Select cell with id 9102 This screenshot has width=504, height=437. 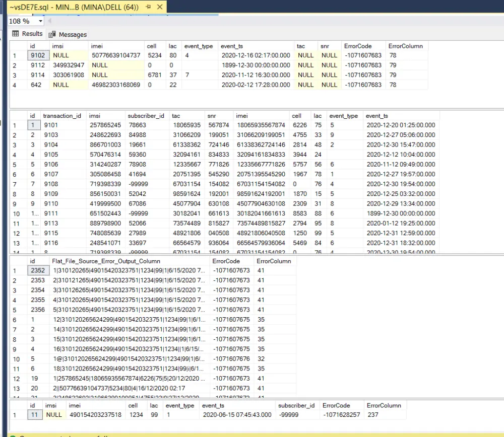pyautogui.click(x=38, y=55)
